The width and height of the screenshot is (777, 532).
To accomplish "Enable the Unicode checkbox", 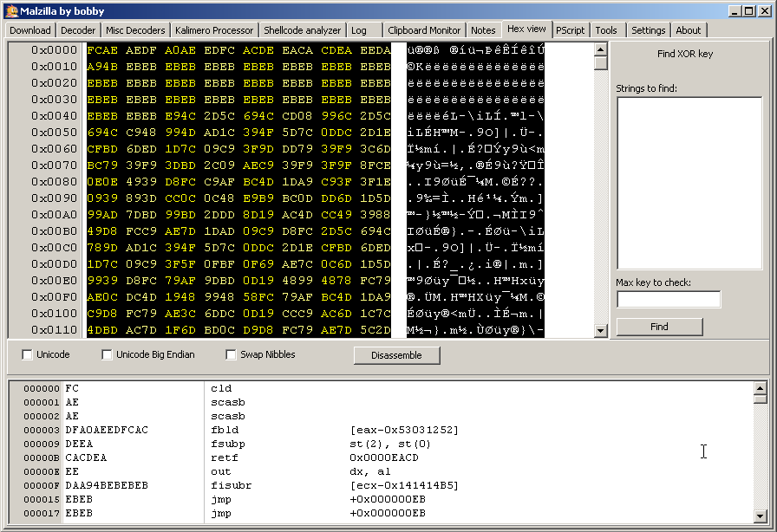I will [28, 354].
